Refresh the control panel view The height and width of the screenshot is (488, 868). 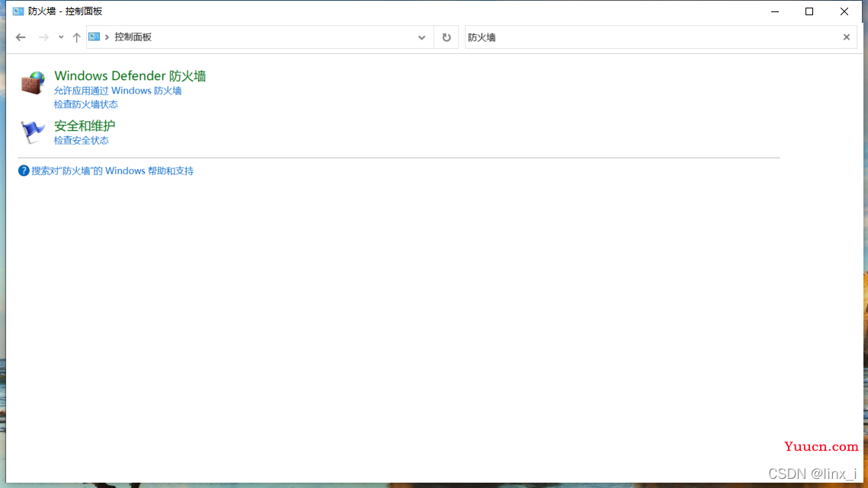click(x=446, y=37)
